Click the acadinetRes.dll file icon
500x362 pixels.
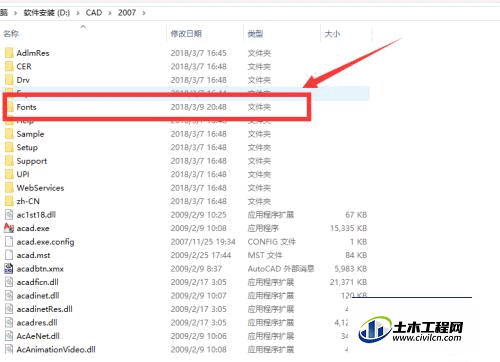tap(9, 309)
